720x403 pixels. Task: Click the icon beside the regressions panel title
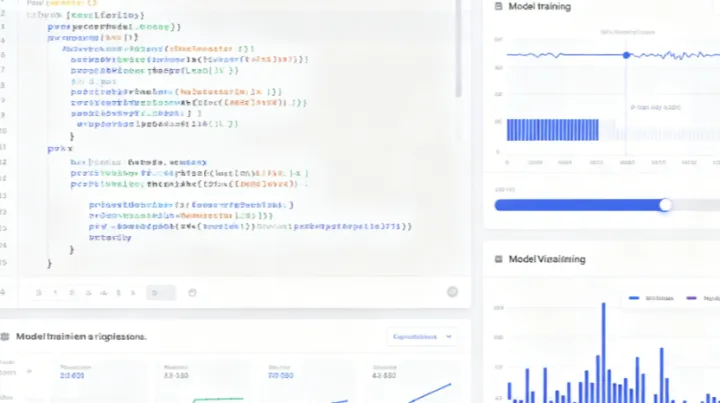[5, 336]
